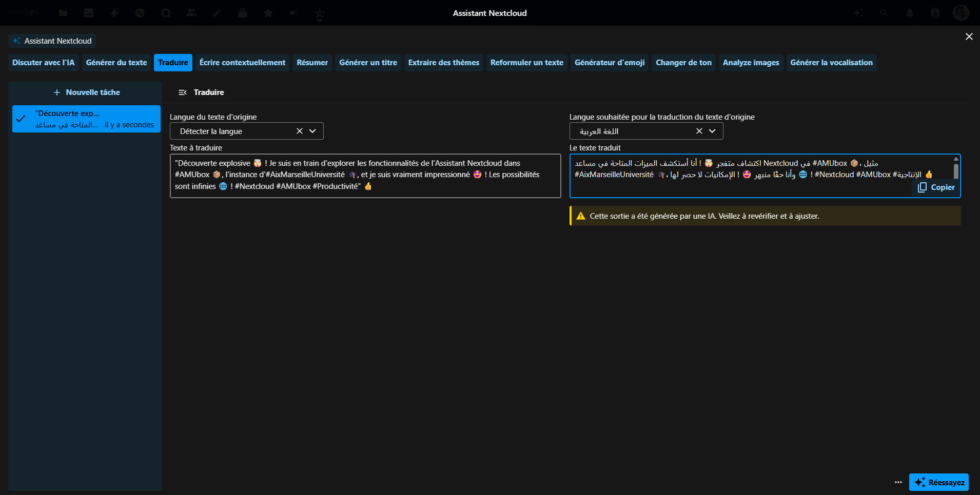
Task: Create a new task with Nouvelle tâche
Action: [x=86, y=92]
